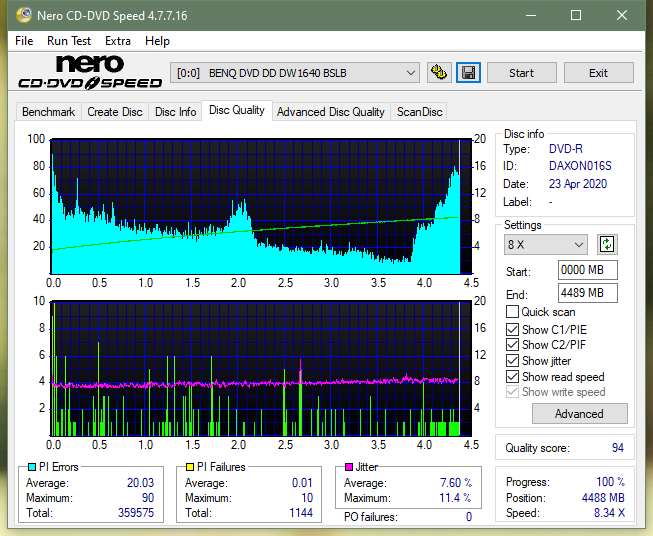The image size is (653, 536).
Task: Click the drive options icon
Action: coord(439,73)
